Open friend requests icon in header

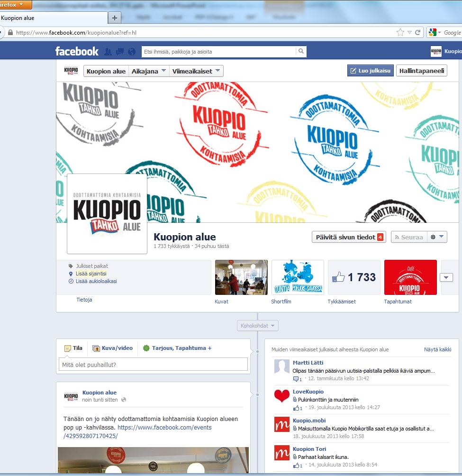coord(108,52)
